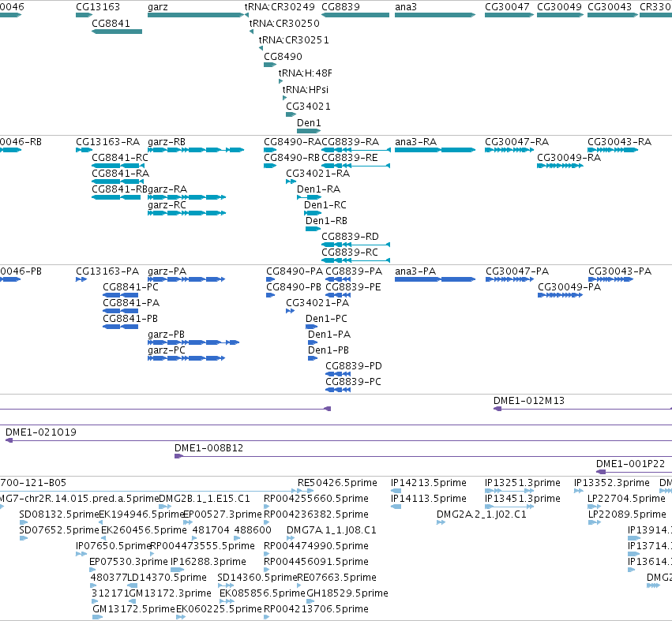Image resolution: width=672 pixels, height=621 pixels.
Task: Click the GH18529.5prime EST label
Action: tap(347, 593)
